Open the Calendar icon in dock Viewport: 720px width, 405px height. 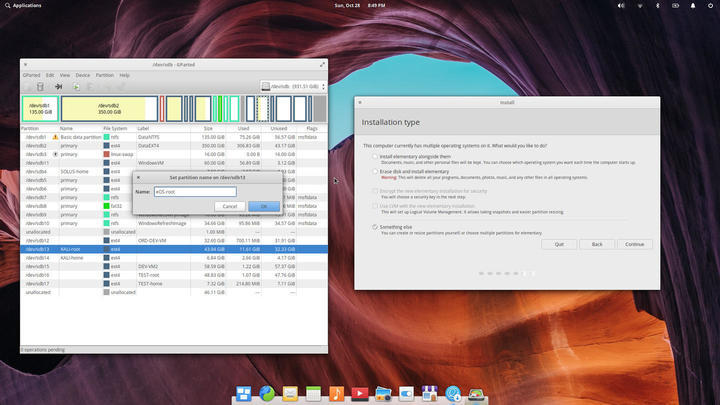click(x=313, y=394)
